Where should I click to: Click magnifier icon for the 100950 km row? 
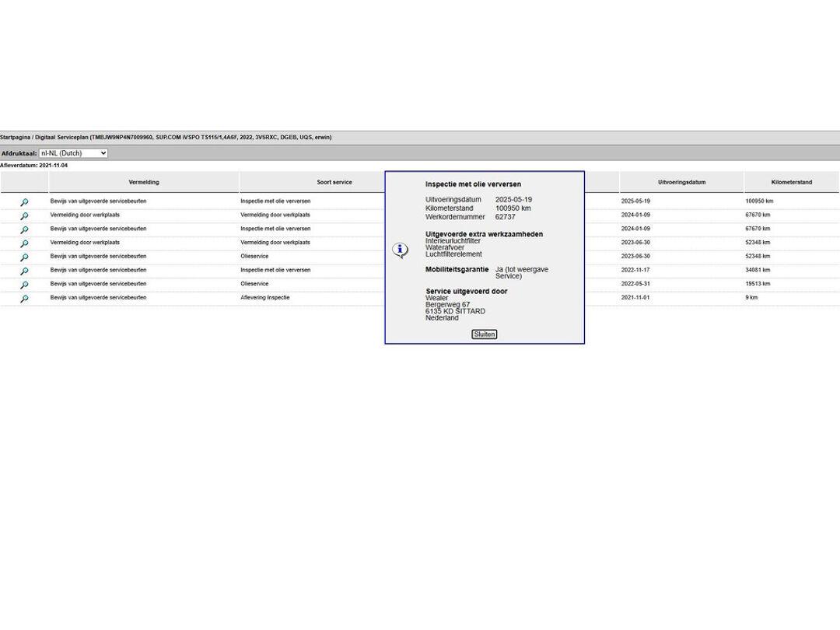coord(24,202)
